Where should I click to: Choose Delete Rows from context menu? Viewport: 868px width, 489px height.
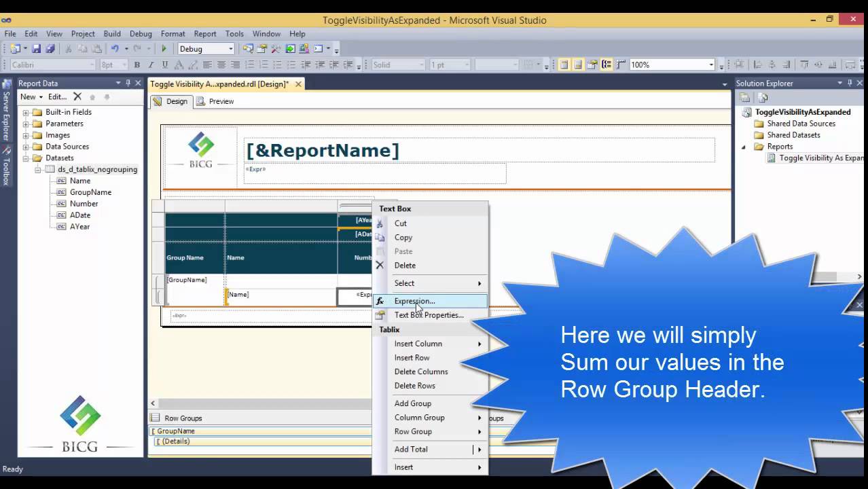(430, 386)
